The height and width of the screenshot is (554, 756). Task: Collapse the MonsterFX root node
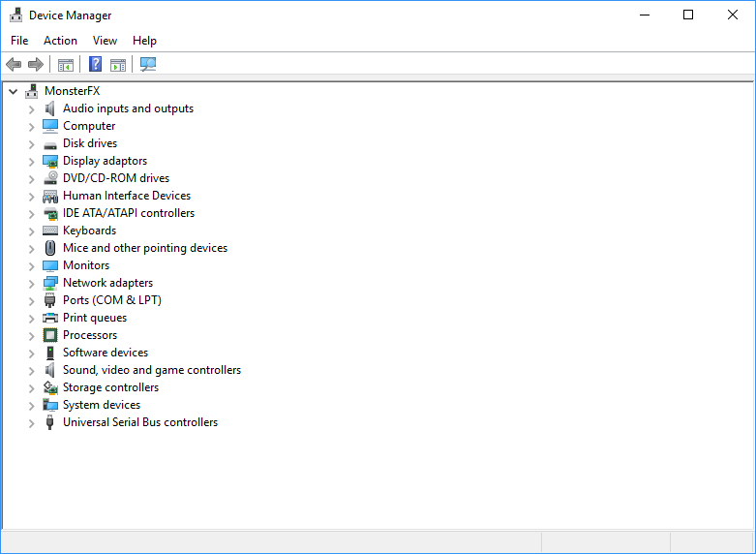pyautogui.click(x=14, y=91)
